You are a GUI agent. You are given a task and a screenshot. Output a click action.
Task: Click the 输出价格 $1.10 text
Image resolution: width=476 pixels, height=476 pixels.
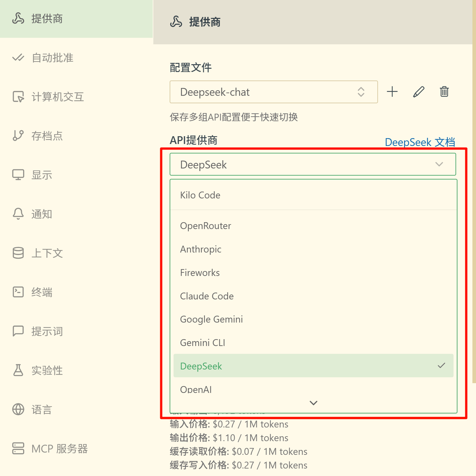point(229,438)
